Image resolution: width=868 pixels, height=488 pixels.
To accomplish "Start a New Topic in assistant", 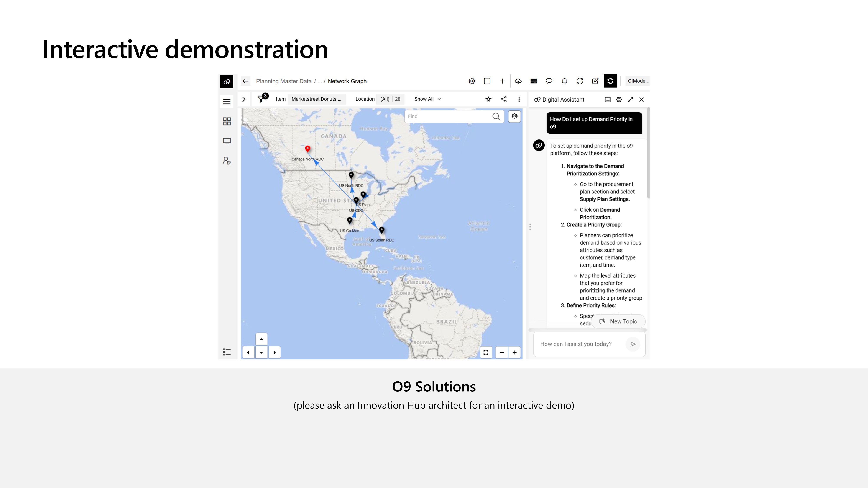I will click(x=619, y=321).
